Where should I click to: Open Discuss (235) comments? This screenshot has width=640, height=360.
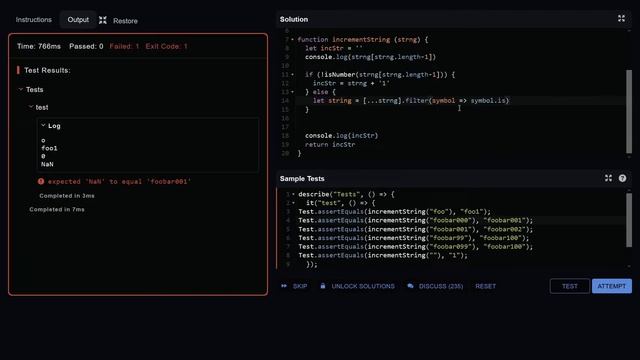click(441, 286)
